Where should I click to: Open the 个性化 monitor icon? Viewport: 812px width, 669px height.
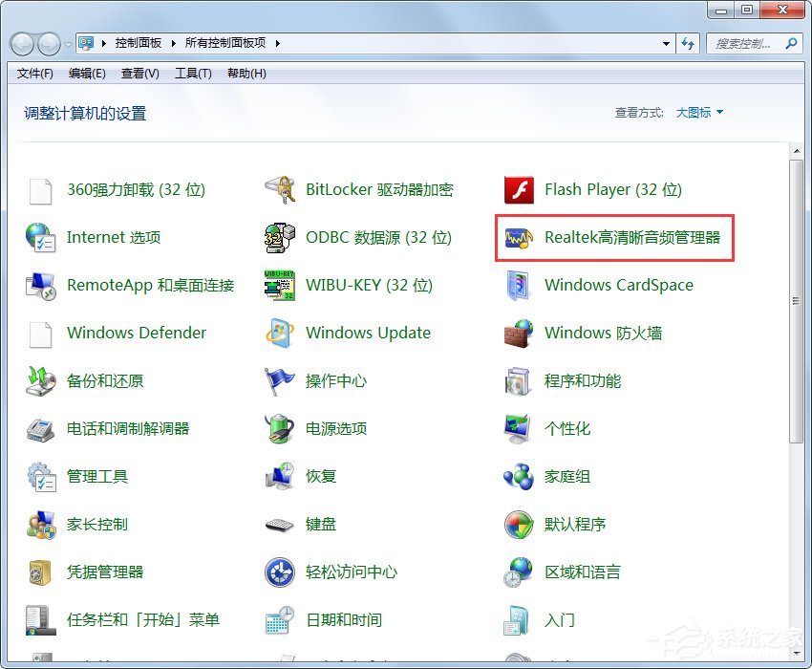coord(518,429)
